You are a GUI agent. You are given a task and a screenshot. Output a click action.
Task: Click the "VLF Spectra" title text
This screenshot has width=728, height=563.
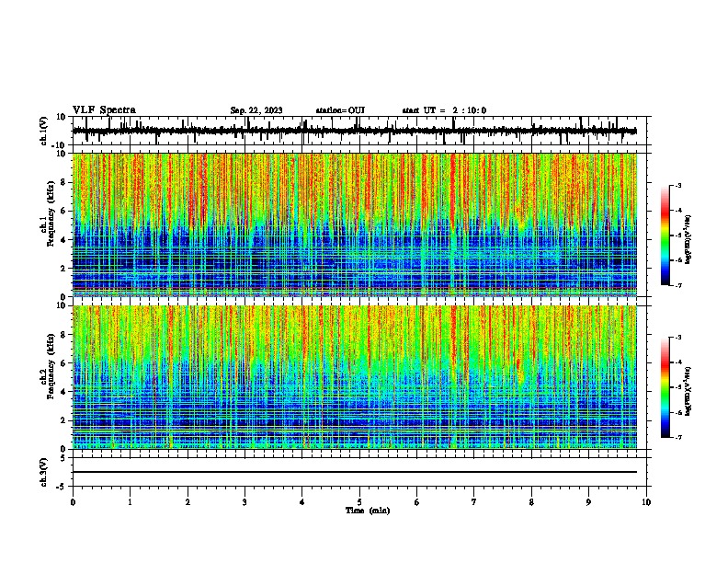[104, 110]
